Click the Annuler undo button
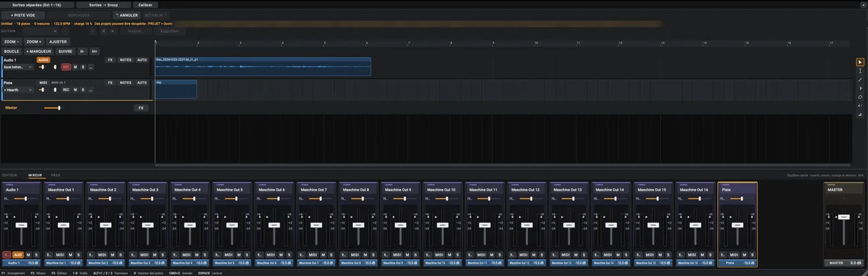Screen dimensions: 868x276 click(126, 14)
